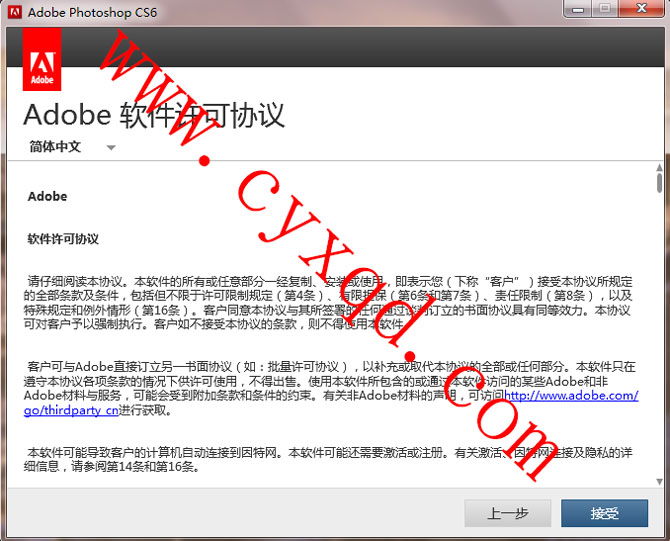The image size is (670, 541).
Task: Close the Adobe Photoshop CS6 installer window
Action: tap(641, 9)
